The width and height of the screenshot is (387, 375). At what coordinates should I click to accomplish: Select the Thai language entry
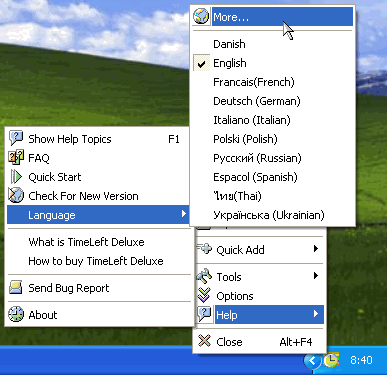(x=272, y=196)
